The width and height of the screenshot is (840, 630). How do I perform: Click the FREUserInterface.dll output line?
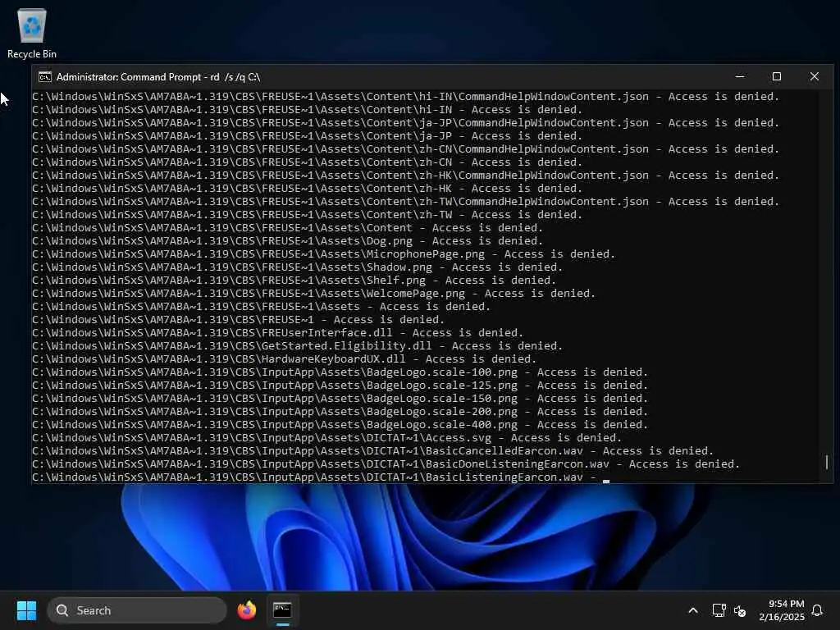click(277, 333)
